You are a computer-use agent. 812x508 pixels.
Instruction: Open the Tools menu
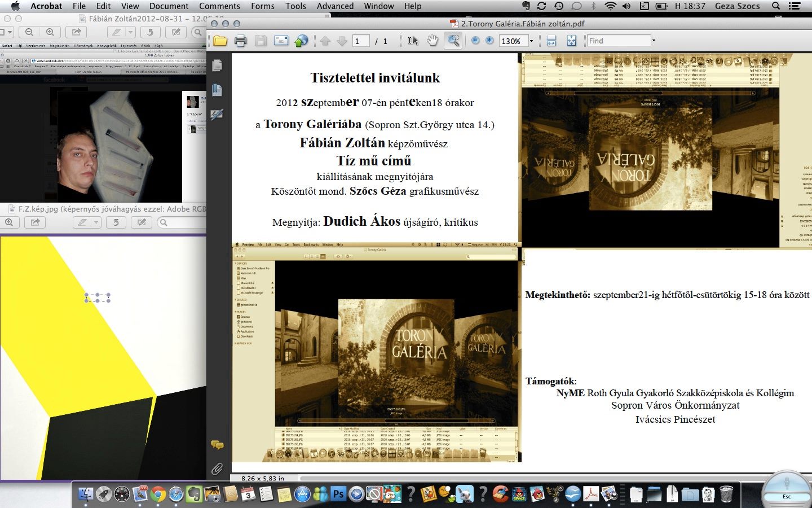295,6
